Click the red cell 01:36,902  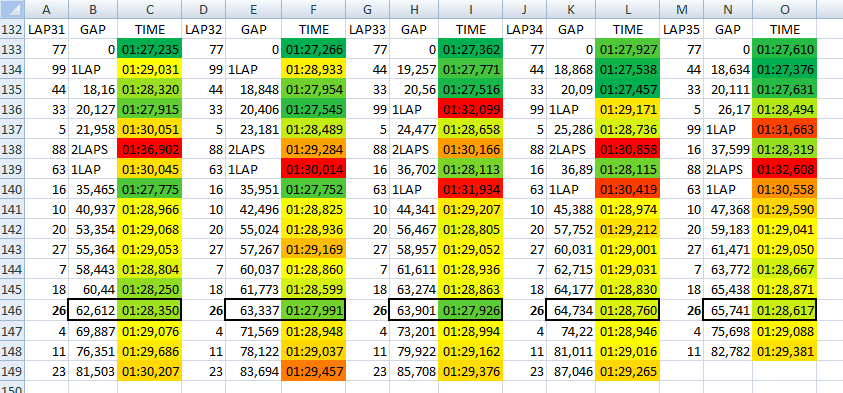pyautogui.click(x=149, y=149)
